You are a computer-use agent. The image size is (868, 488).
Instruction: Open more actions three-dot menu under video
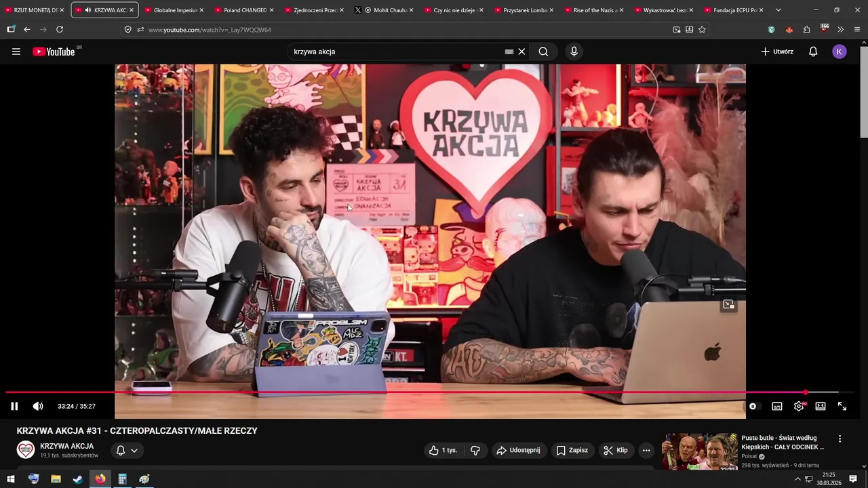point(646,450)
